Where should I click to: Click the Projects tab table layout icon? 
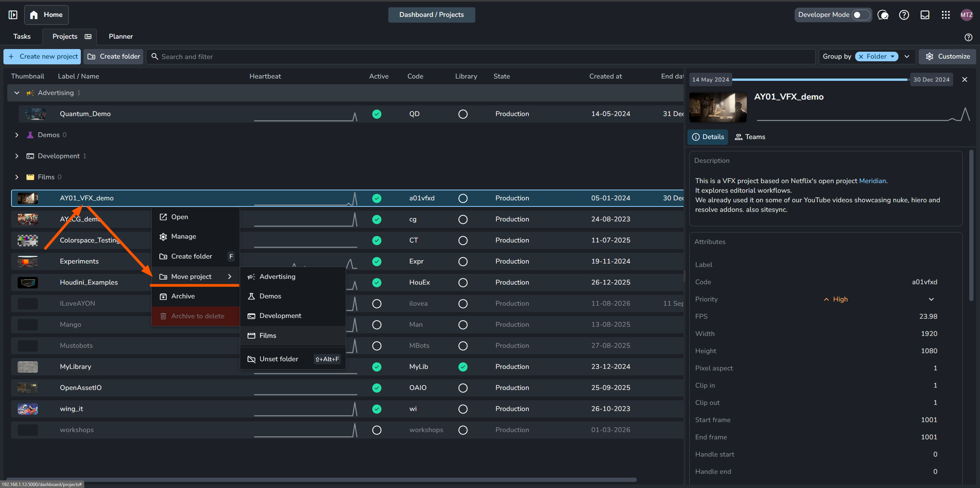click(x=88, y=36)
